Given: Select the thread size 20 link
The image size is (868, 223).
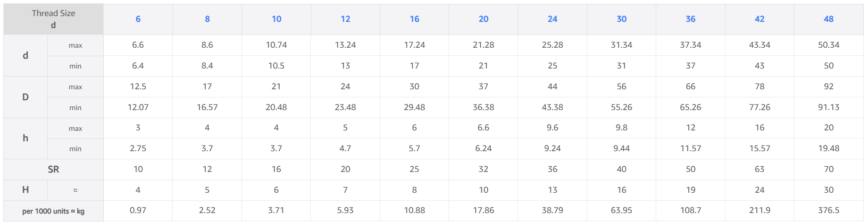Looking at the screenshot, I should (x=484, y=19).
